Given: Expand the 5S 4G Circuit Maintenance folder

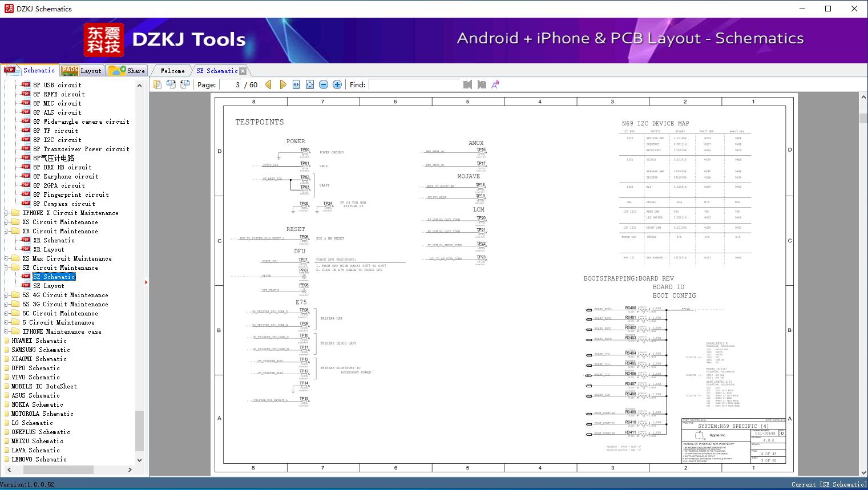Looking at the screenshot, I should pos(6,295).
